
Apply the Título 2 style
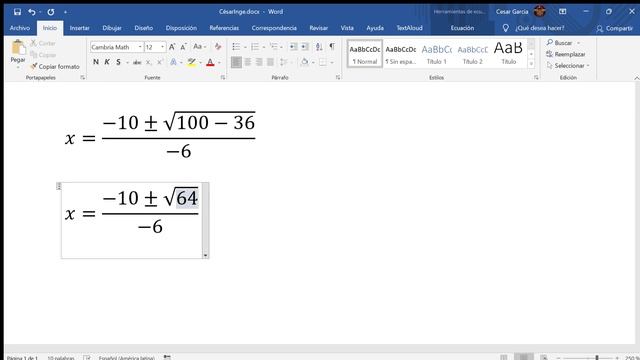pos(473,53)
